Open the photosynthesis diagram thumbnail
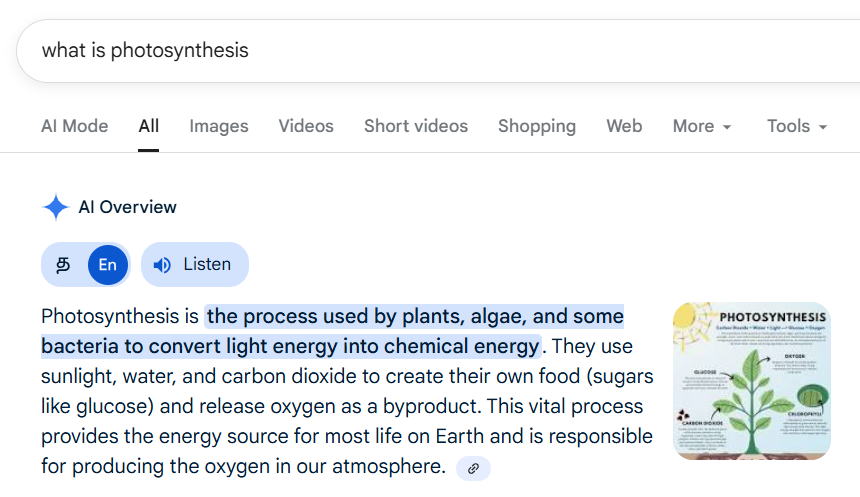The width and height of the screenshot is (860, 497). coord(751,380)
